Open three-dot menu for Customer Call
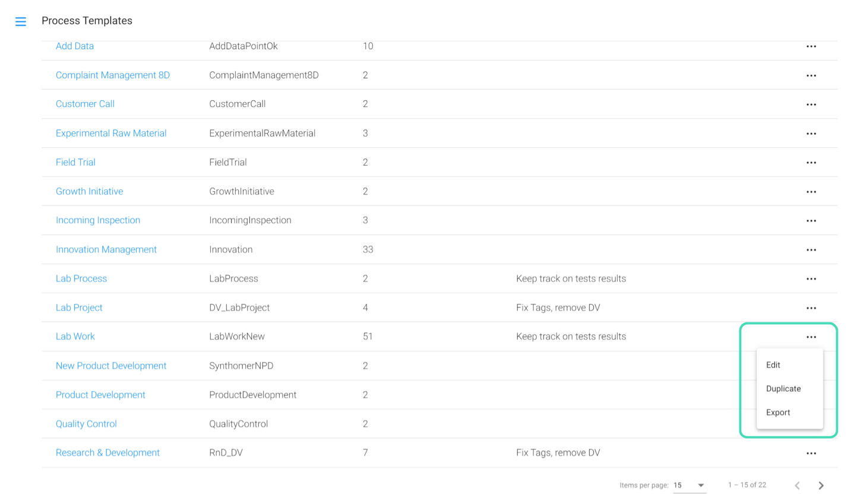Viewport: 854px width, 504px height. click(811, 104)
